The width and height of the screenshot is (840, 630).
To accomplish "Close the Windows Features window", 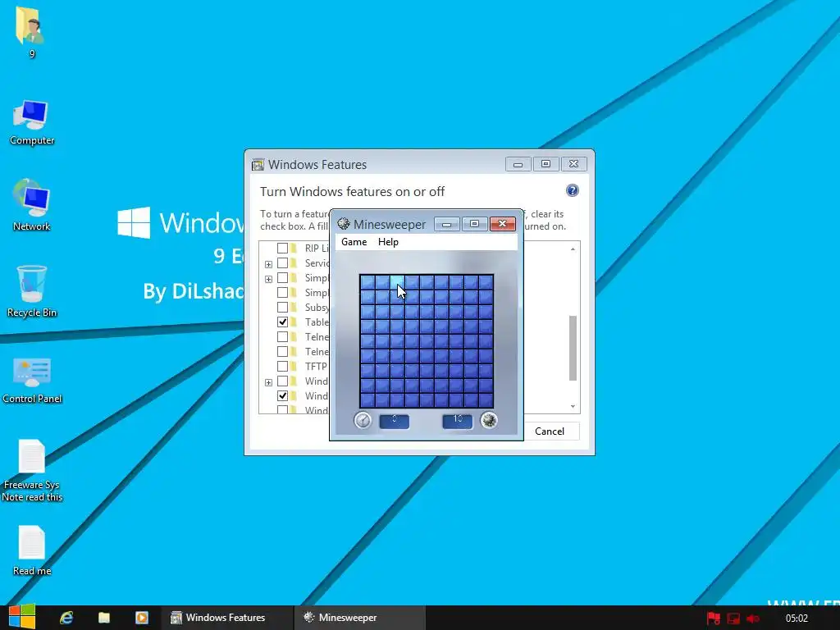I will (x=573, y=164).
